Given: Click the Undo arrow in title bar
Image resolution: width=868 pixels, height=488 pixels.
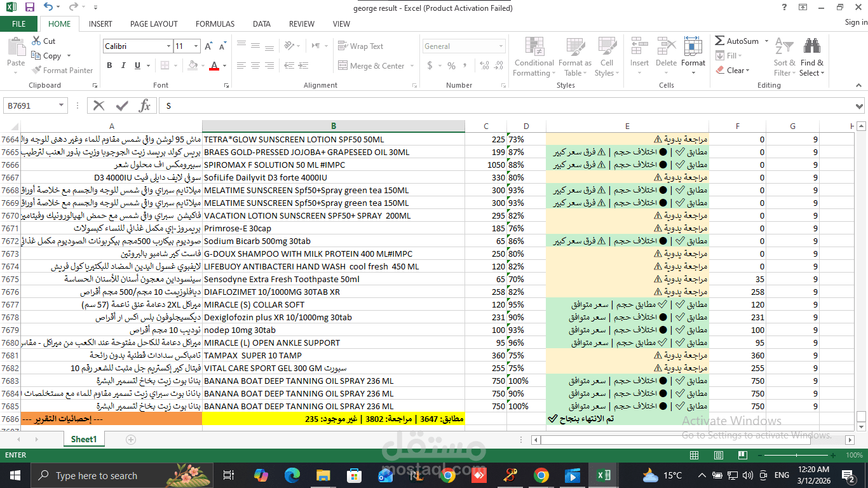Looking at the screenshot, I should 48,8.
